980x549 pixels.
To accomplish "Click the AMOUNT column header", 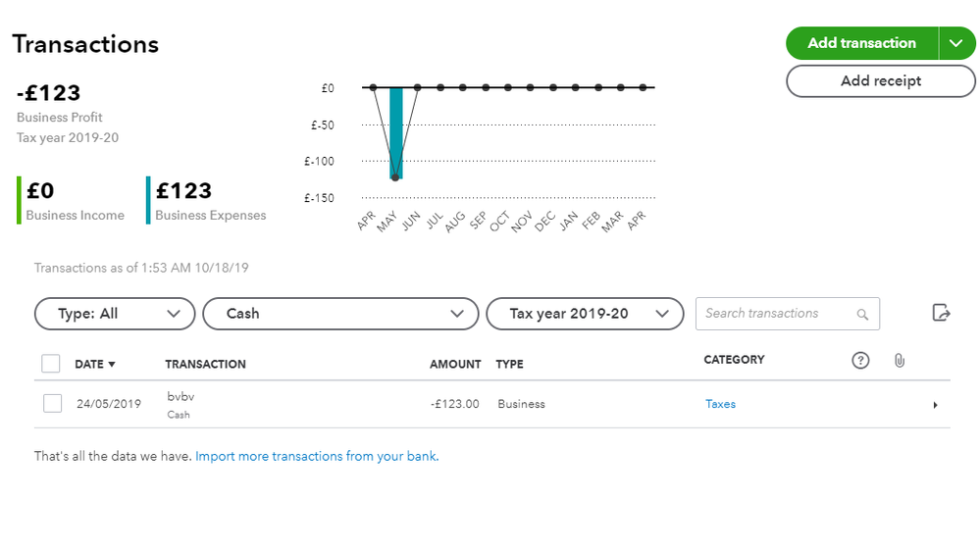I will (x=455, y=364).
